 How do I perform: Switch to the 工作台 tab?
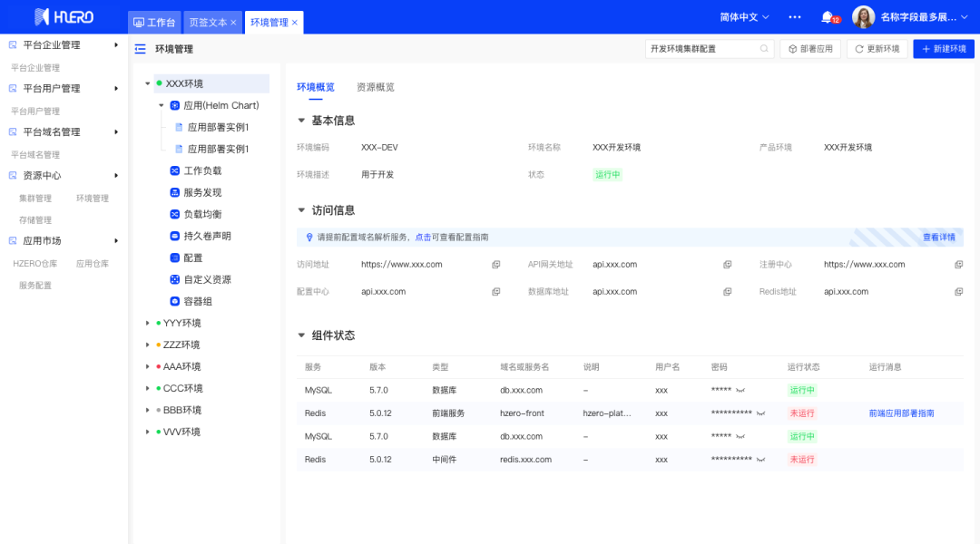154,22
